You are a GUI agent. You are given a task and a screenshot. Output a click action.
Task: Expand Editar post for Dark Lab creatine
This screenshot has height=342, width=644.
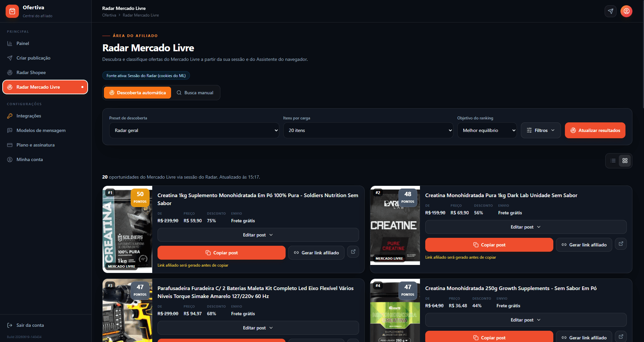tap(526, 227)
